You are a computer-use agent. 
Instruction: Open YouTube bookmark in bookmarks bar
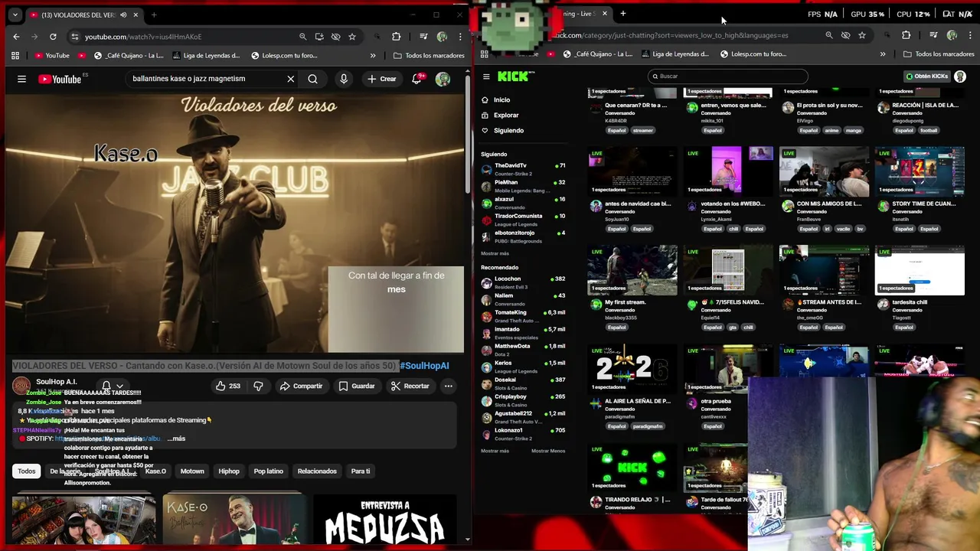point(51,55)
